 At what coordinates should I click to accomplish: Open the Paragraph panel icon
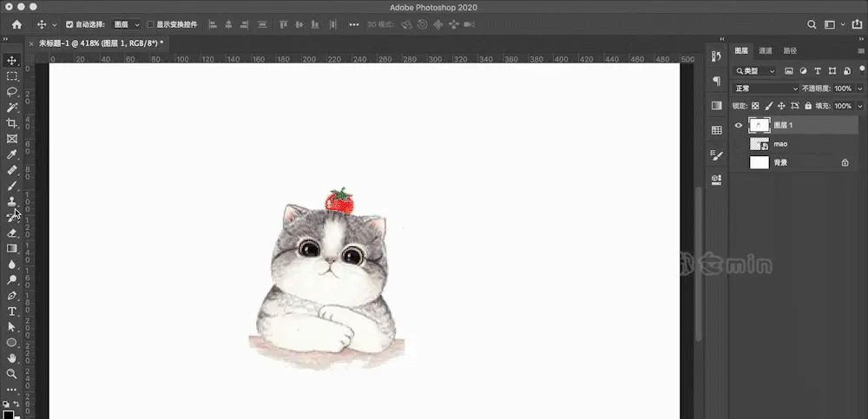click(x=716, y=81)
